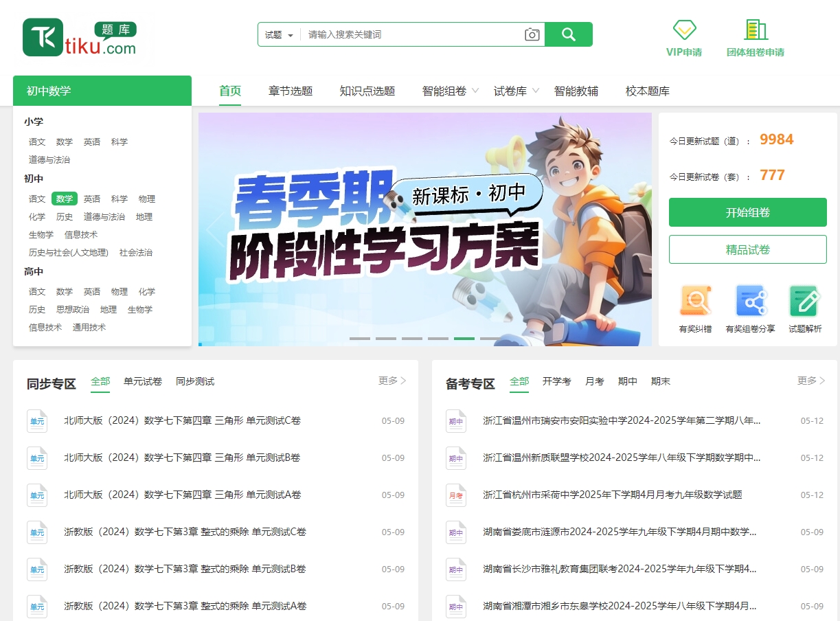Click the 月考 badge beside 杭州市采荷中学 item

[x=455, y=495]
